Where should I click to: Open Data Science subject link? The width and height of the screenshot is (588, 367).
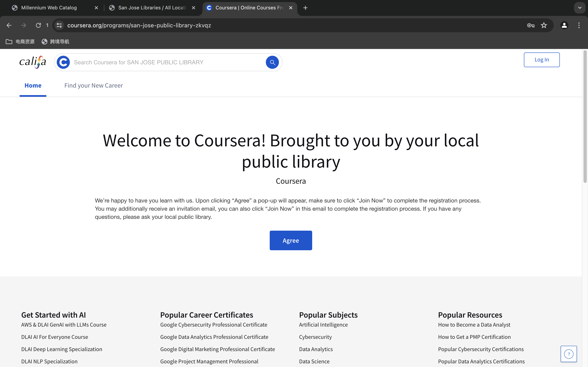tap(314, 361)
